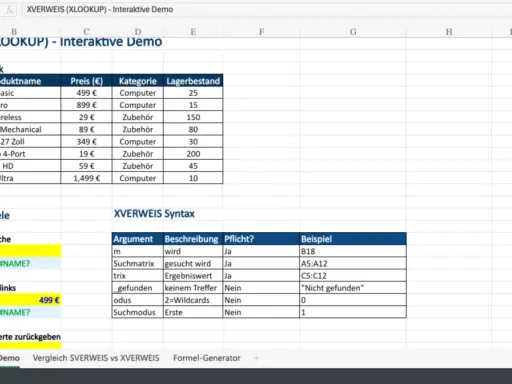The height and width of the screenshot is (384, 512).
Task: Click the Lagerbestand header cell
Action: coord(193,81)
